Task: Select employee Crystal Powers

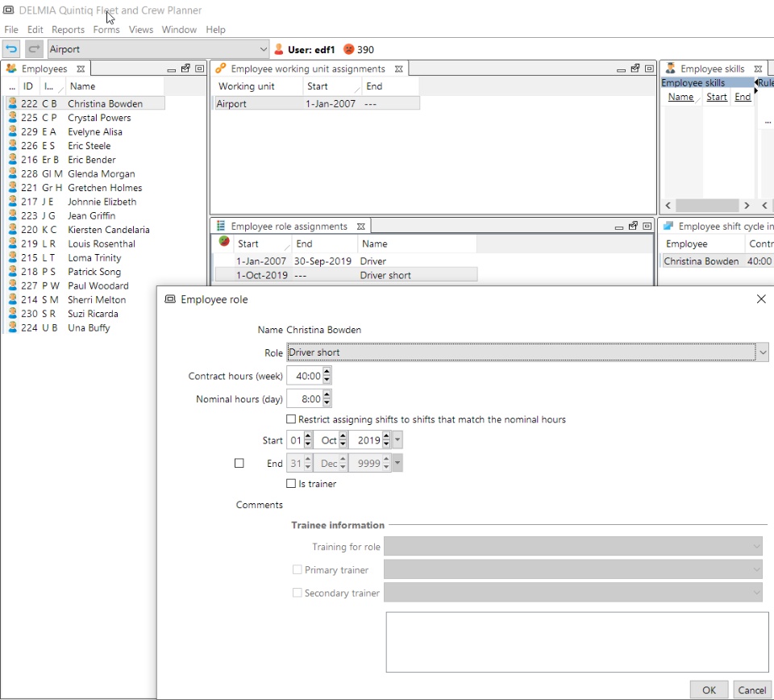Action: pyautogui.click(x=99, y=118)
